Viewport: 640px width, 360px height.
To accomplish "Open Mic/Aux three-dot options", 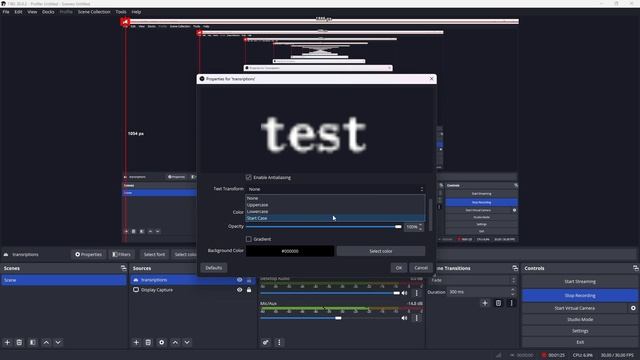I will [x=416, y=318].
